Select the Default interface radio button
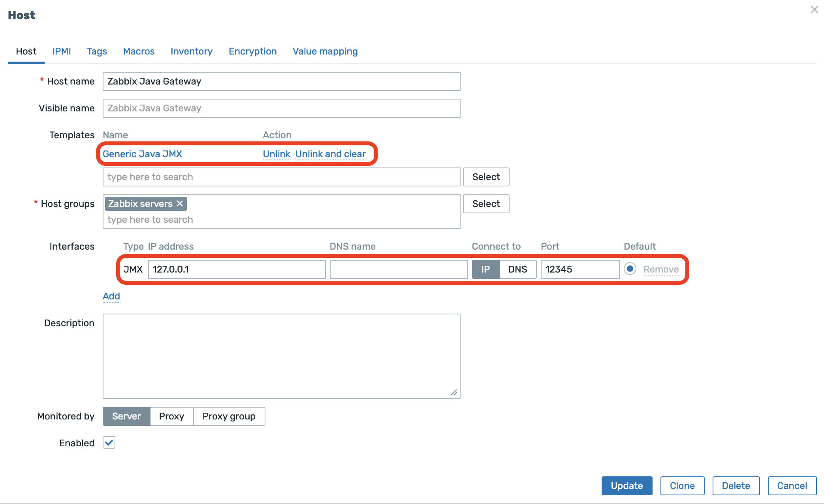 (630, 269)
